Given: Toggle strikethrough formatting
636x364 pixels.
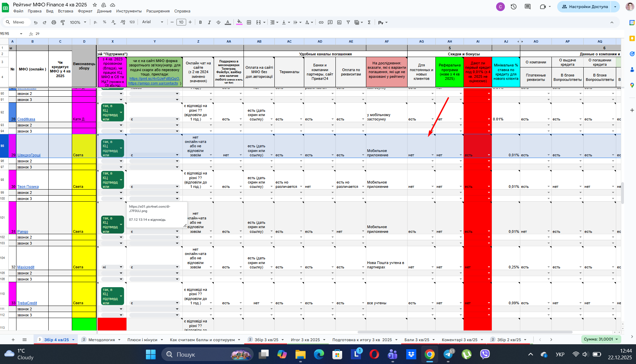Looking at the screenshot, I should (x=218, y=22).
